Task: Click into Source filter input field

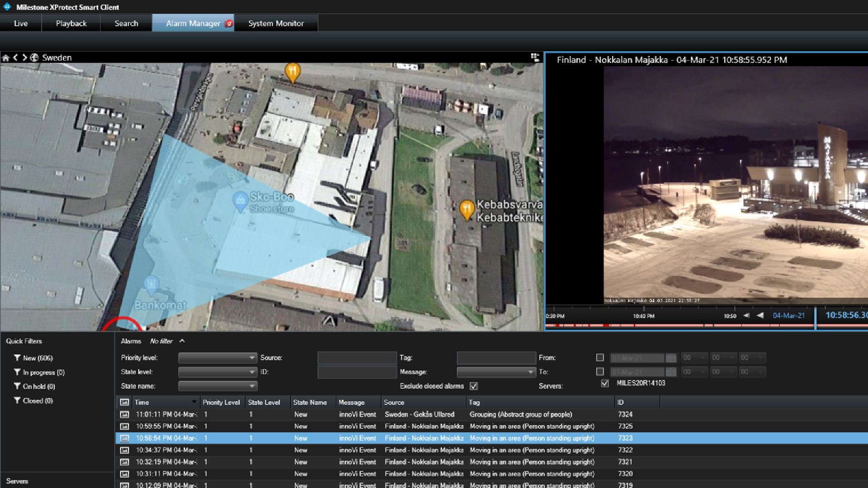Action: point(357,358)
